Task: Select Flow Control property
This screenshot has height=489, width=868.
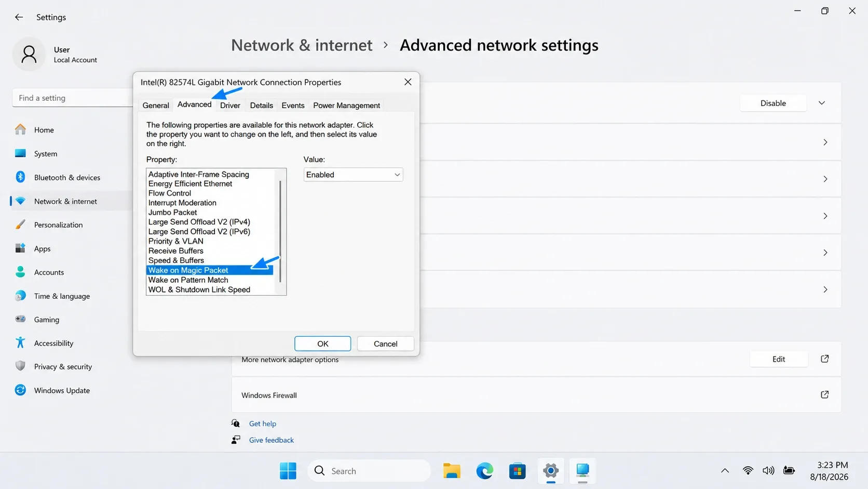Action: 170,193
